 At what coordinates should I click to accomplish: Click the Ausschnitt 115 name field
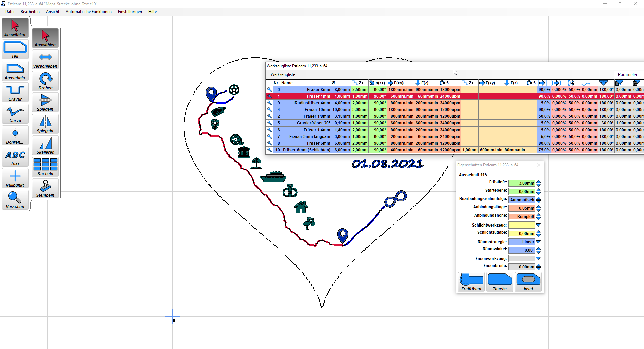click(500, 175)
